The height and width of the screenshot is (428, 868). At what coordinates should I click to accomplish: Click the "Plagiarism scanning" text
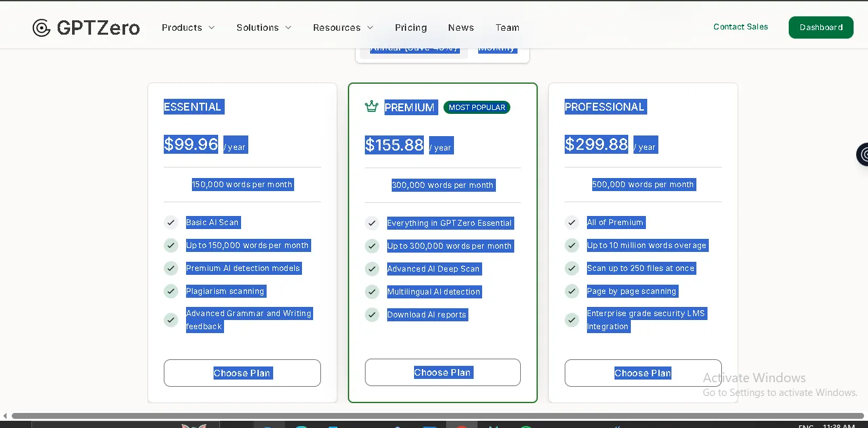tap(225, 291)
